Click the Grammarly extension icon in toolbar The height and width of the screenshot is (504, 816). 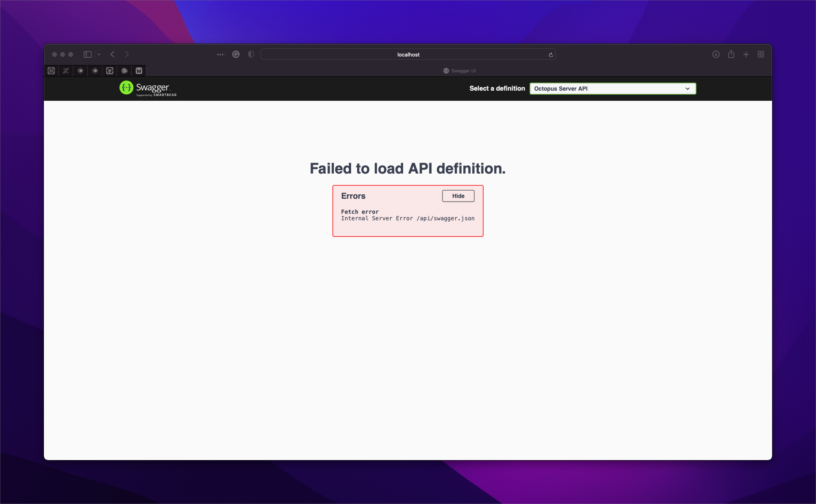point(236,54)
